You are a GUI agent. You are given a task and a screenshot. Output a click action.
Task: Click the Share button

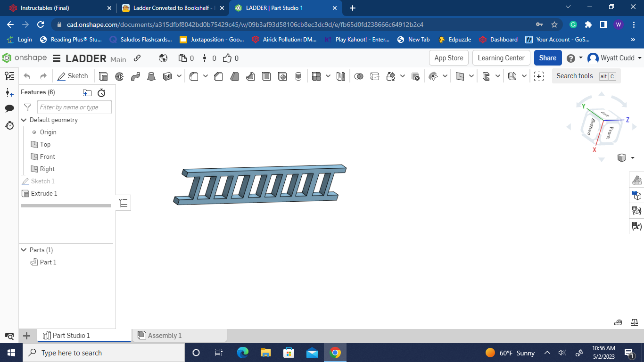[547, 58]
